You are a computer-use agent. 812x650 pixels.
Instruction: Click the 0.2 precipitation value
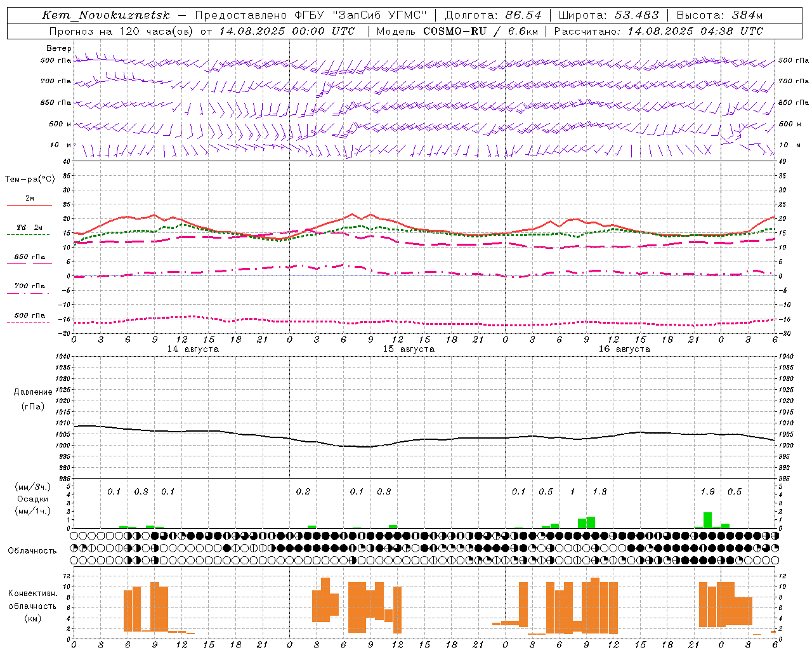point(303,492)
